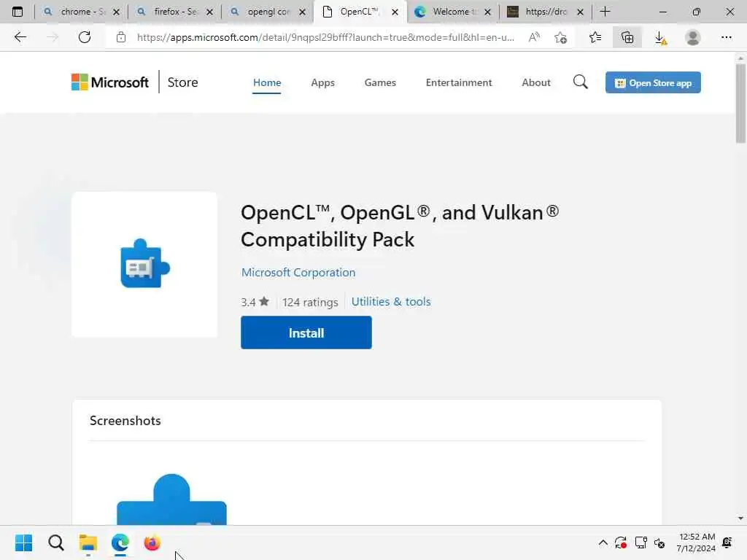Open the browser profile icon
747x560 pixels.
693,37
